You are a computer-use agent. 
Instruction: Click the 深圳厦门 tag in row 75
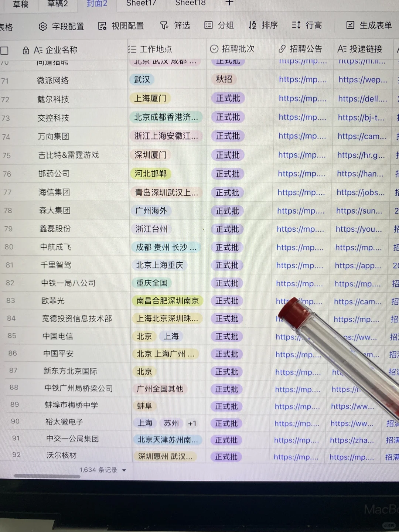150,155
